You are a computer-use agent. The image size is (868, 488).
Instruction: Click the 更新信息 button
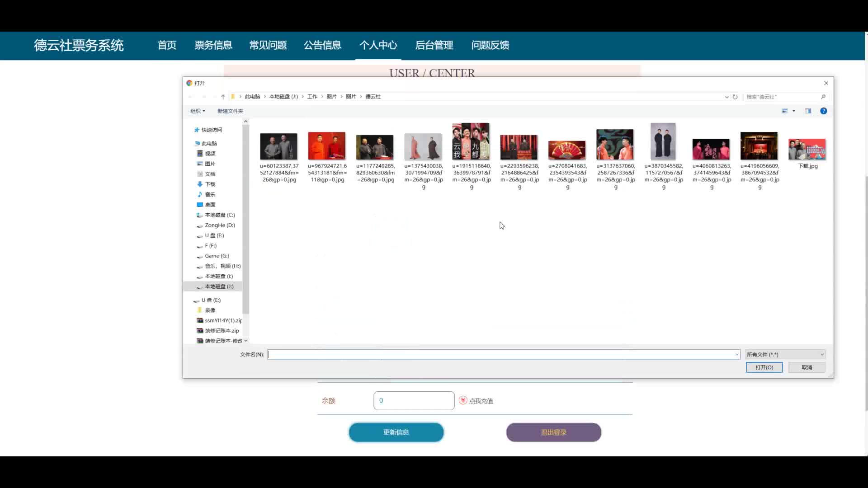pos(396,432)
